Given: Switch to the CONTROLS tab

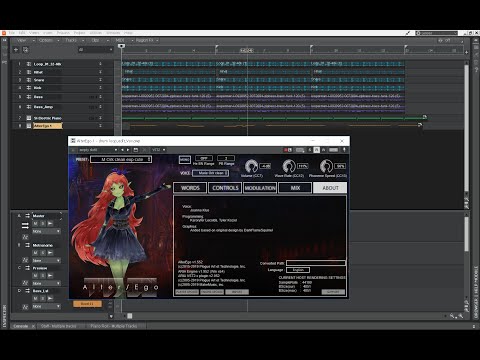Looking at the screenshot, I should (x=225, y=188).
